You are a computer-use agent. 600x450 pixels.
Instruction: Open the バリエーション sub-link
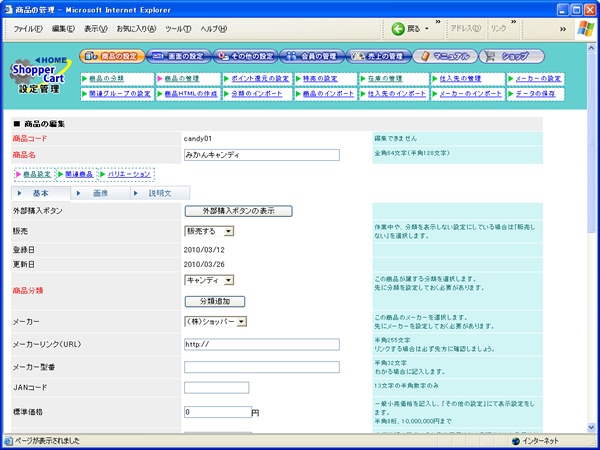click(129, 174)
